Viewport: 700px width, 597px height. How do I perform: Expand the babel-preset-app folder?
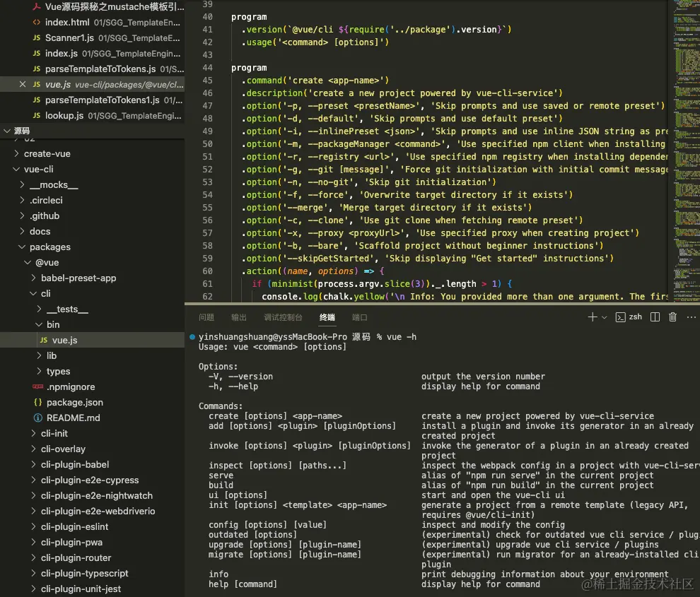[92, 278]
